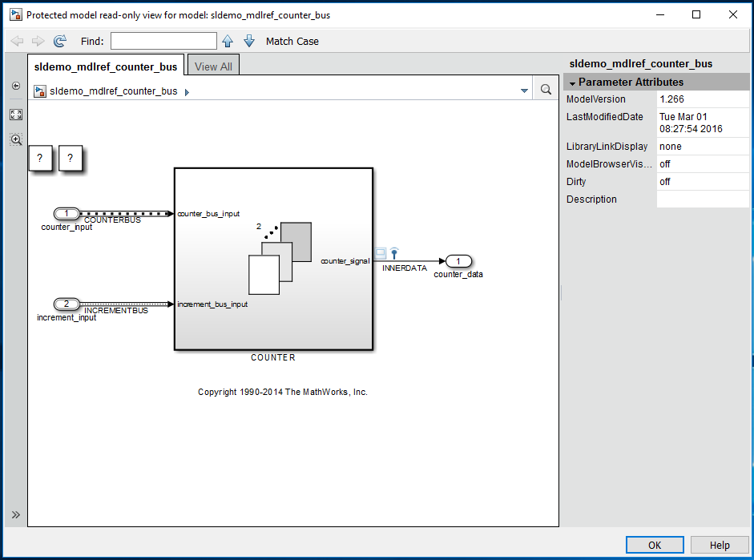Click the find previous up arrow

228,42
